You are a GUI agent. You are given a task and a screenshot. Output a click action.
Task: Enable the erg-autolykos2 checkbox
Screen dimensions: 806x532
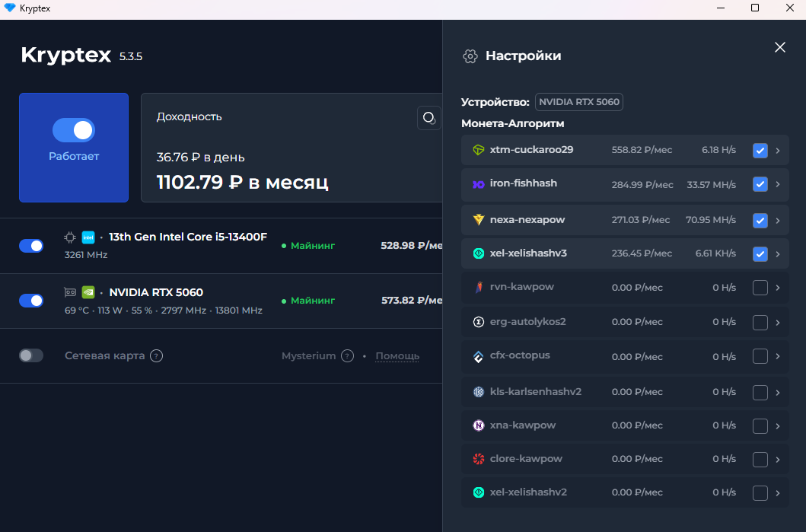[x=760, y=323]
